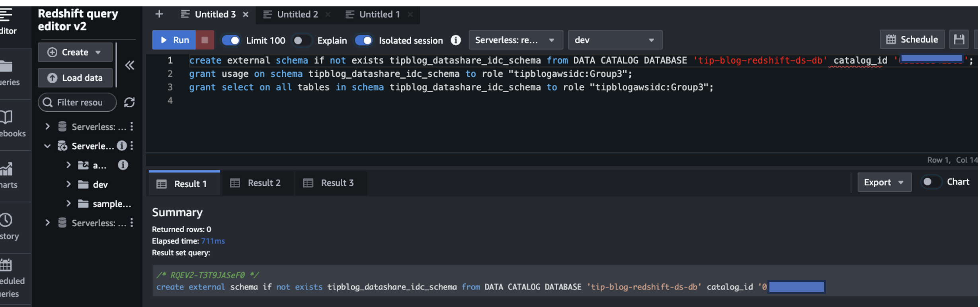The height and width of the screenshot is (307, 980).
Task: Expand the topmost Serverless workgroup node
Action: 47,126
